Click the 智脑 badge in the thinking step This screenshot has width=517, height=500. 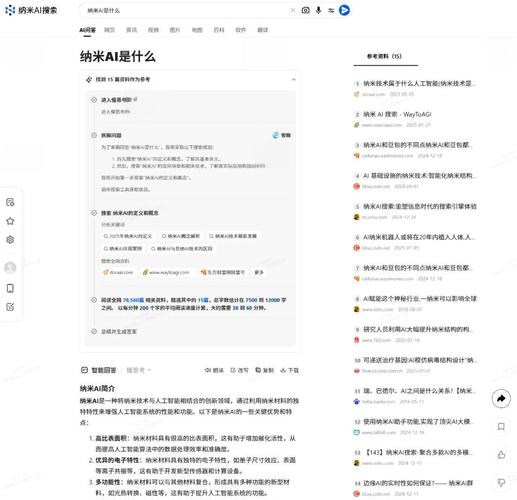(x=282, y=135)
